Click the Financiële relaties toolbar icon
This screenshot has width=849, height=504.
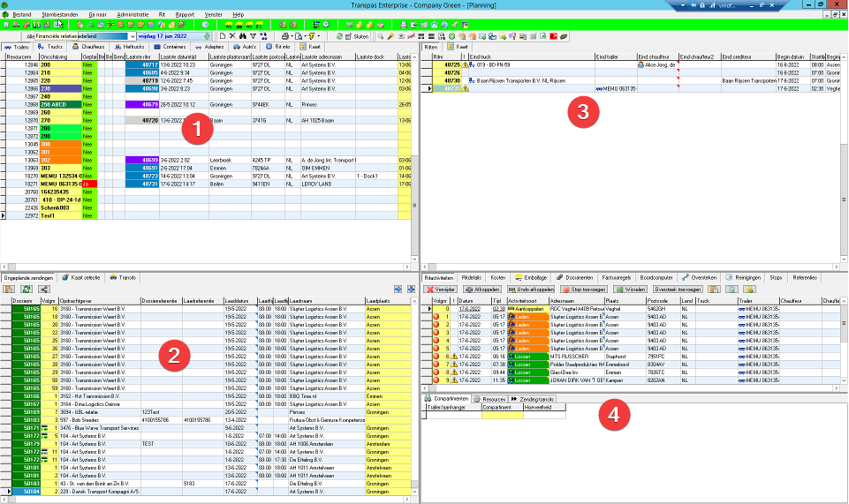(x=36, y=25)
